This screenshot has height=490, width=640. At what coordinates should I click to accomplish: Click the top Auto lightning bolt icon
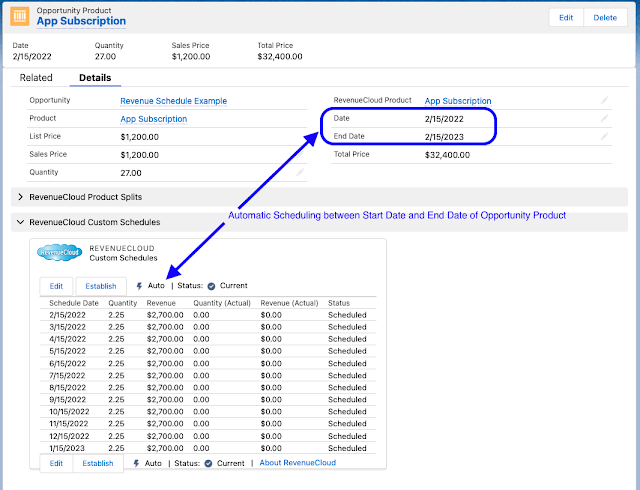[139, 286]
